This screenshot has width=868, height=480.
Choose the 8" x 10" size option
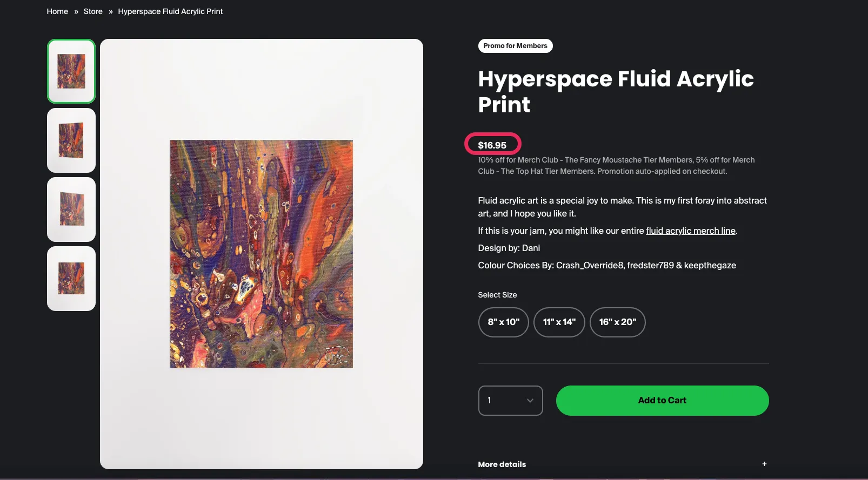click(x=503, y=322)
